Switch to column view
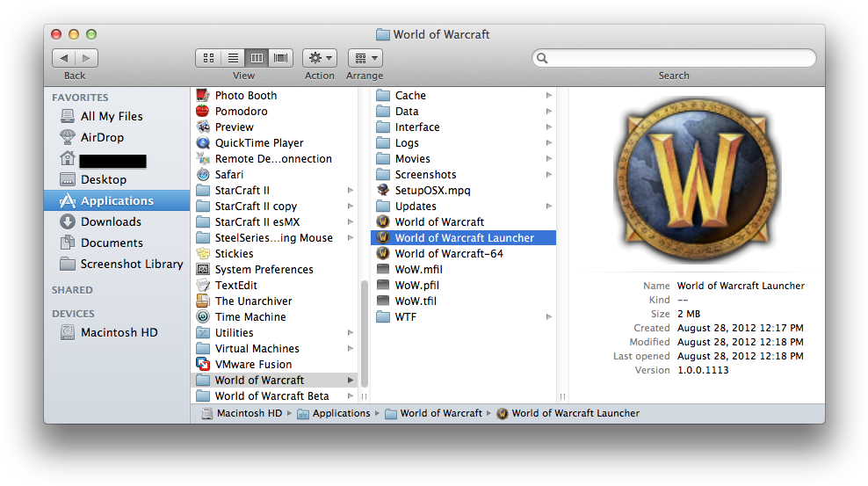Viewport: 868px width, 486px height. point(257,58)
